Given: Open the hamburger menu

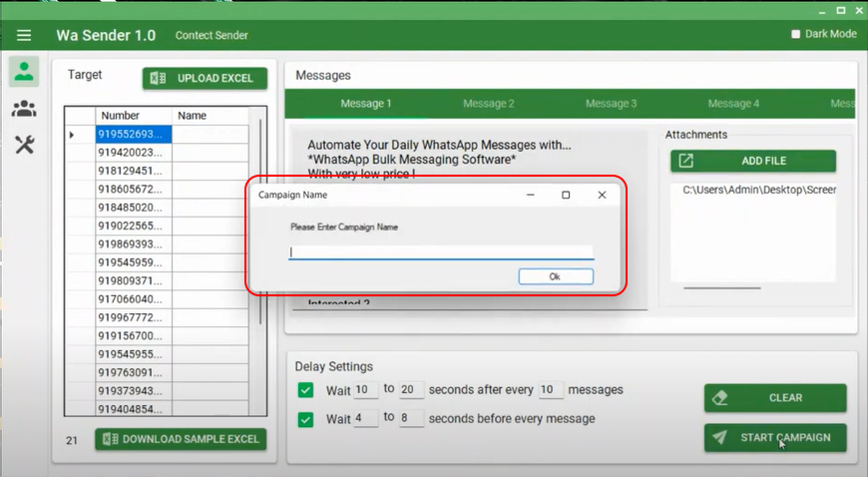Looking at the screenshot, I should click(x=24, y=35).
